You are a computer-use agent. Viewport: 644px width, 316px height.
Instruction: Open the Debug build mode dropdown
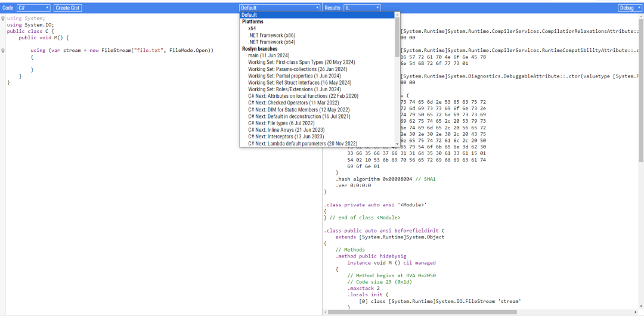click(630, 8)
